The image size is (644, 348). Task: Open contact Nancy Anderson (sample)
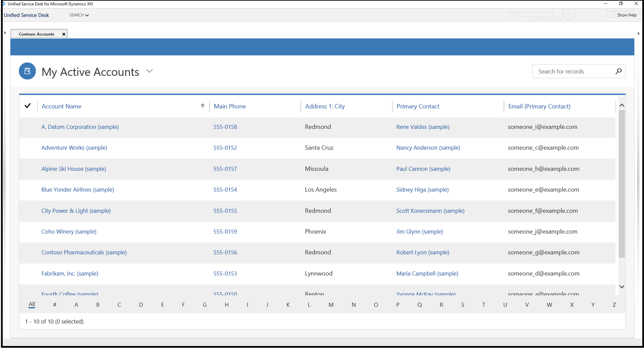[x=428, y=148]
